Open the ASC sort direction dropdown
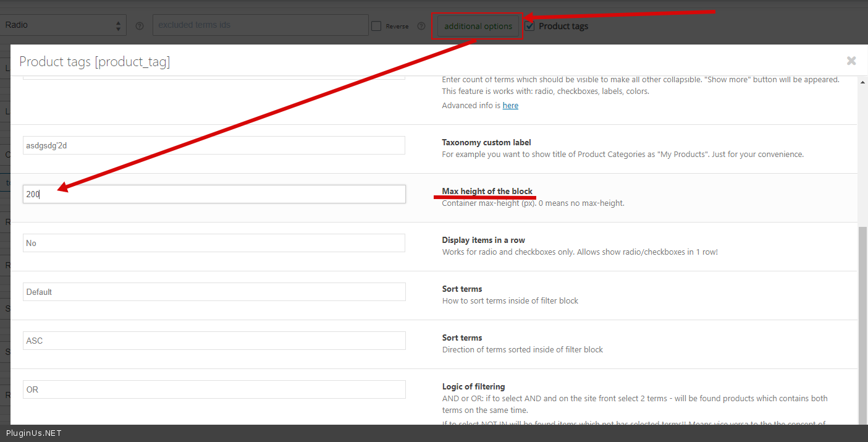The width and height of the screenshot is (868, 442). point(214,341)
